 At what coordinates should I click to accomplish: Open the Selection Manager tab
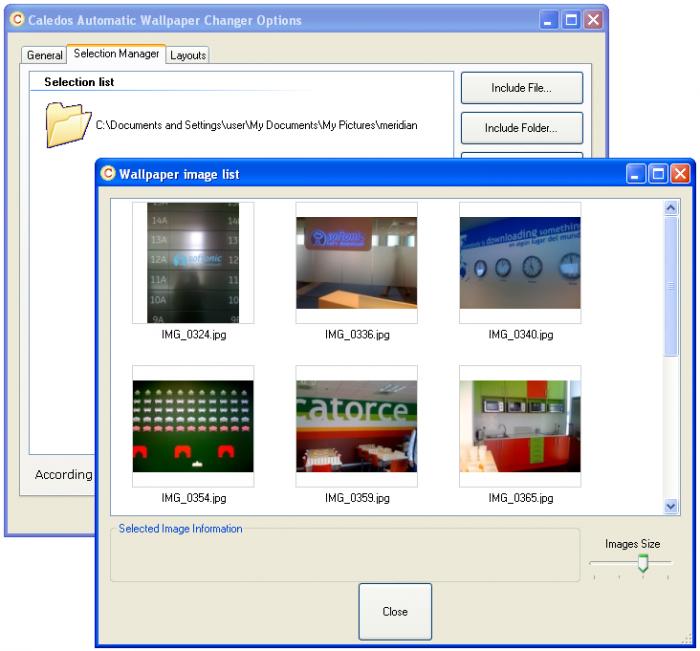click(x=116, y=54)
